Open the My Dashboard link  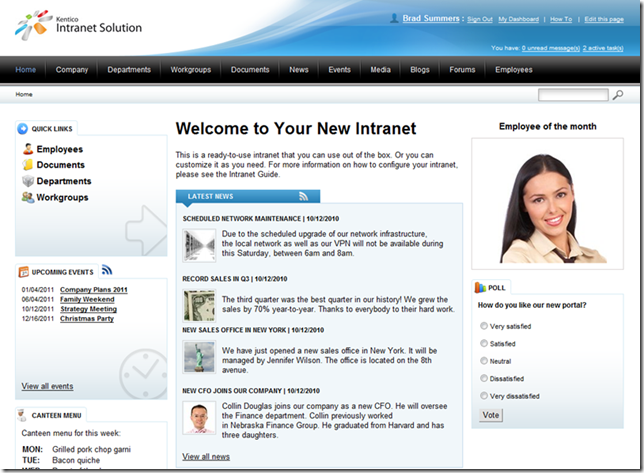click(518, 19)
